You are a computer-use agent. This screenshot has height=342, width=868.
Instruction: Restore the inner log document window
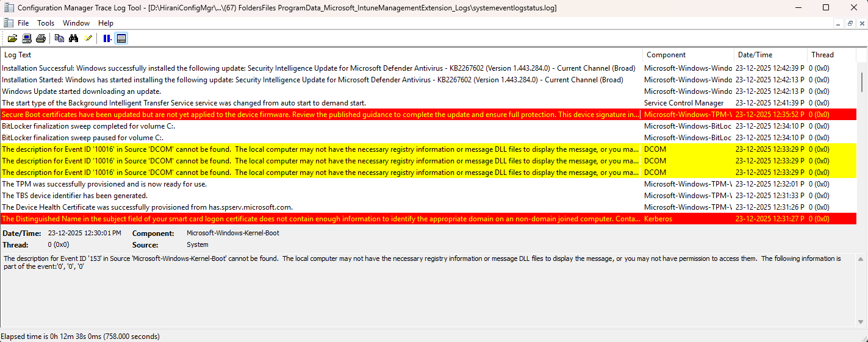pyautogui.click(x=850, y=23)
